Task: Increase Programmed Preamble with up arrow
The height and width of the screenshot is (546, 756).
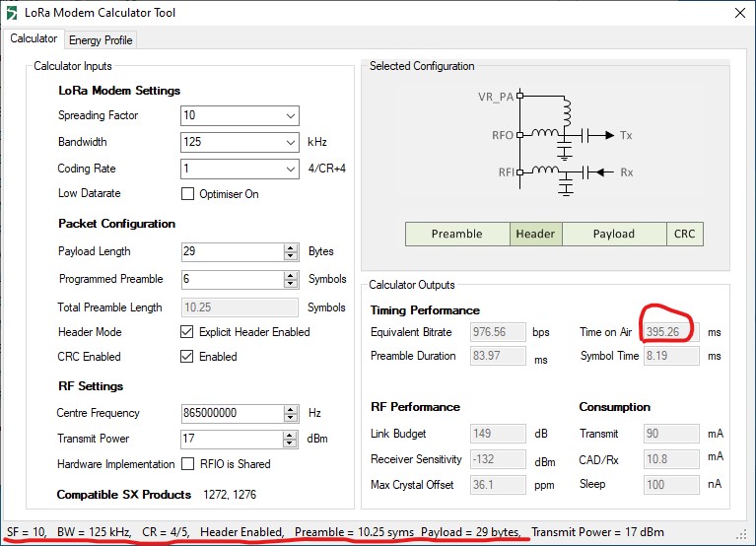Action: pos(290,275)
